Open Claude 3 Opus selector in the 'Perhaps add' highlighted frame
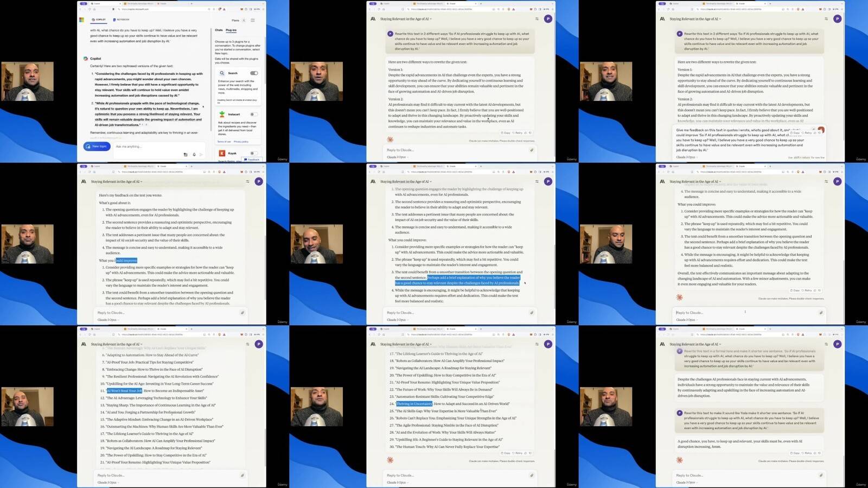Screen dimensions: 868x488 [x=397, y=320]
